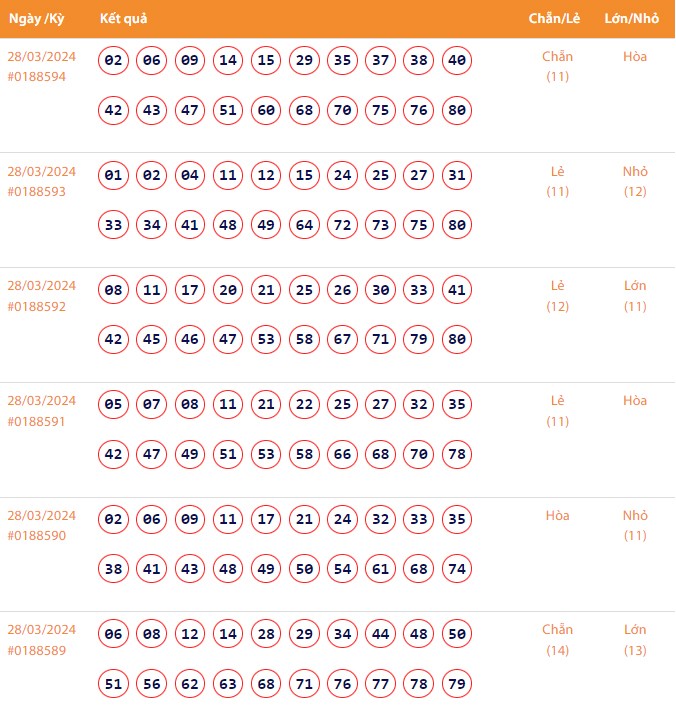Click ball 05 in draw #0188591
The image size is (676, 717).
pos(114,405)
